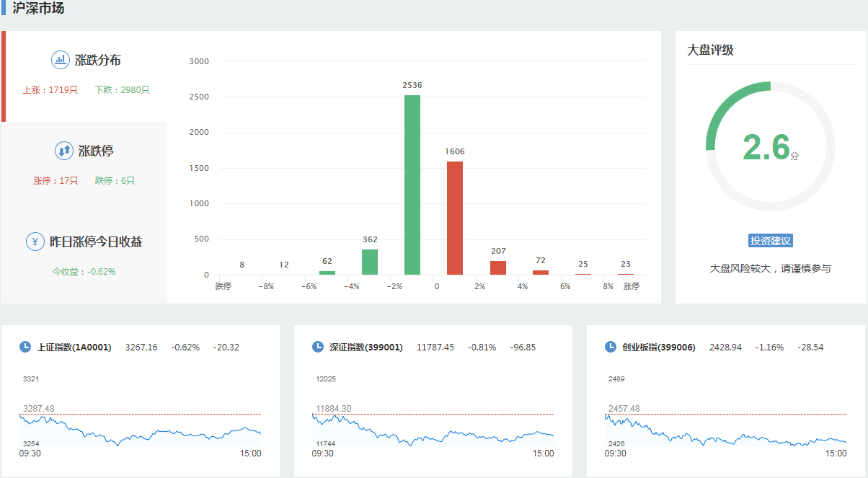The width and height of the screenshot is (868, 478).
Task: Click the yen icon beside 昨日涨停今日收益
Action: tap(35, 242)
